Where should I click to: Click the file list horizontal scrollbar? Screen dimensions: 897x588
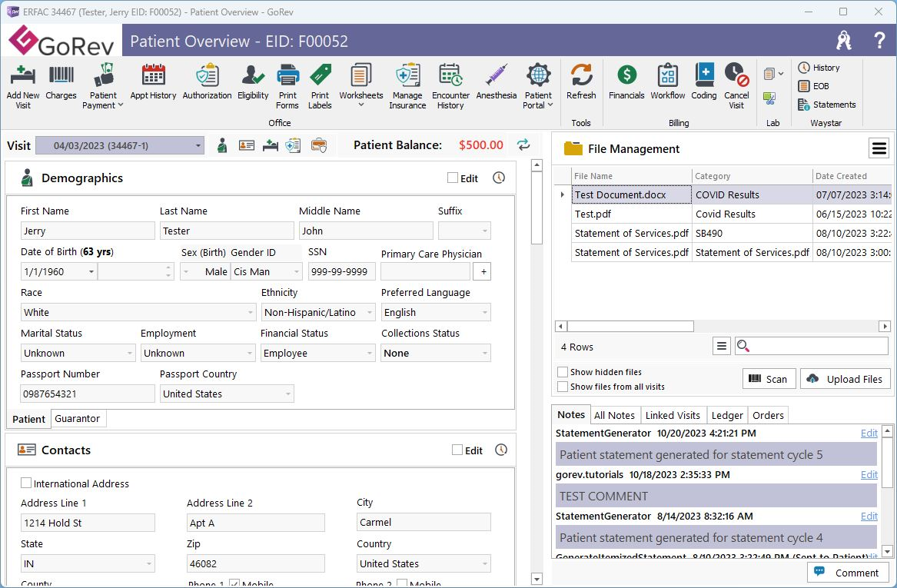[630, 327]
